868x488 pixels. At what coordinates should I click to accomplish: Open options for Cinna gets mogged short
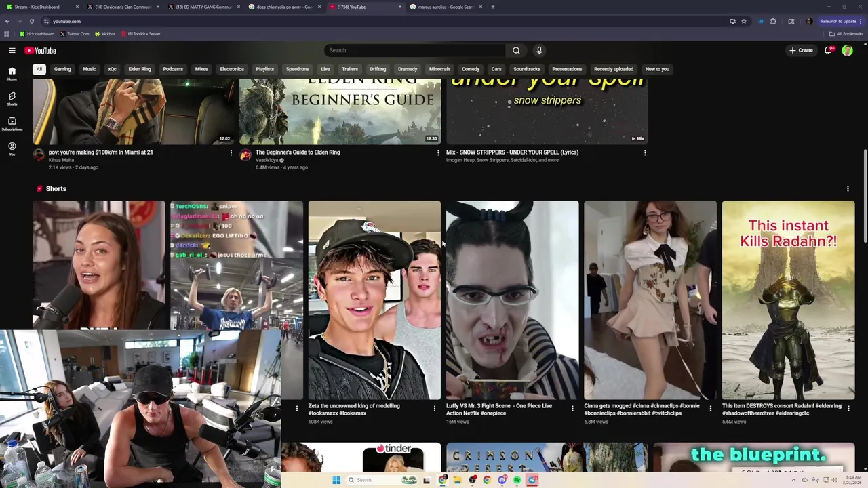(711, 408)
